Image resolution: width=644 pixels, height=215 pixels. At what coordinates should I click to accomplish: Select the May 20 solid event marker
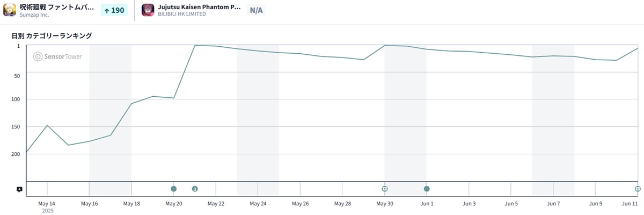tap(173, 189)
